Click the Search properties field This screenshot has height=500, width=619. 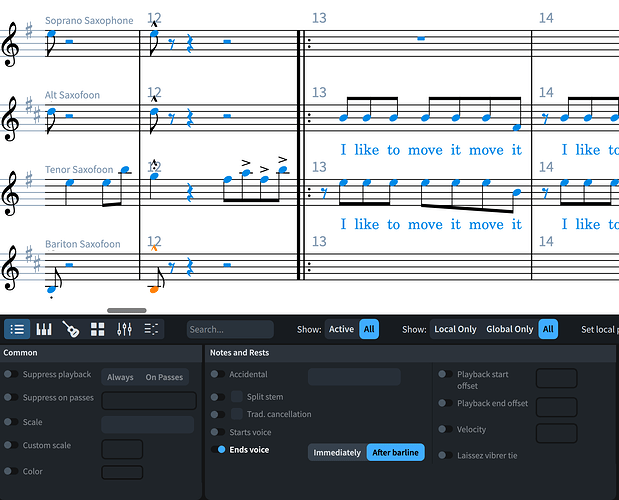[230, 330]
